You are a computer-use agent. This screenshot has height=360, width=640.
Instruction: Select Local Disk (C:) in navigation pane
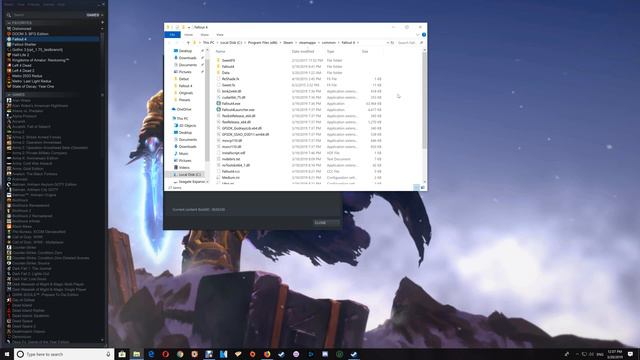(x=189, y=175)
